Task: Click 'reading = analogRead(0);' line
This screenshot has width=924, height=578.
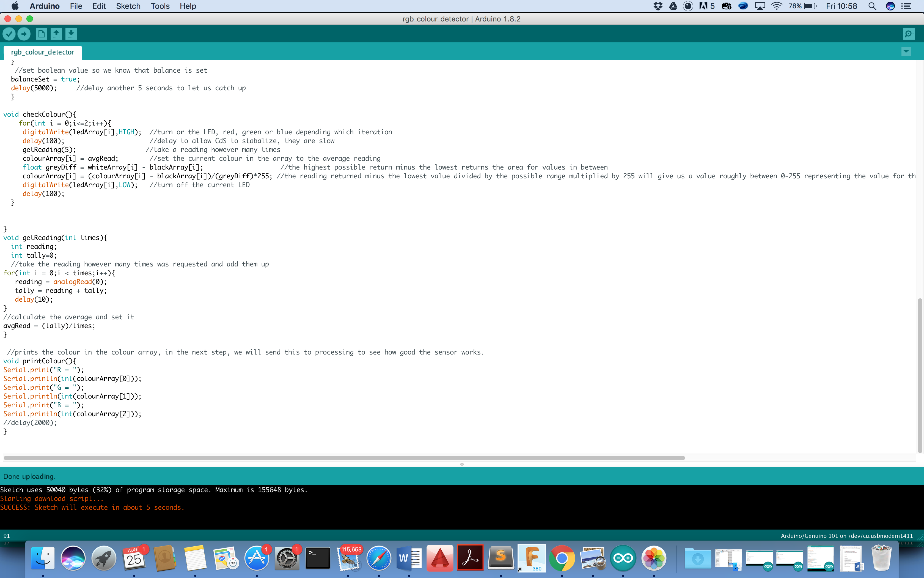Action: pos(61,282)
